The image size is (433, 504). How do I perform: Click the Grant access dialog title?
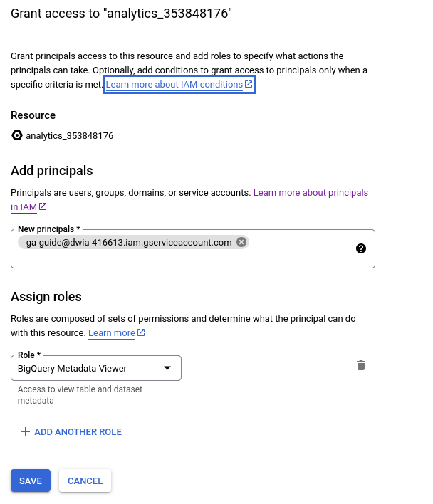click(122, 14)
